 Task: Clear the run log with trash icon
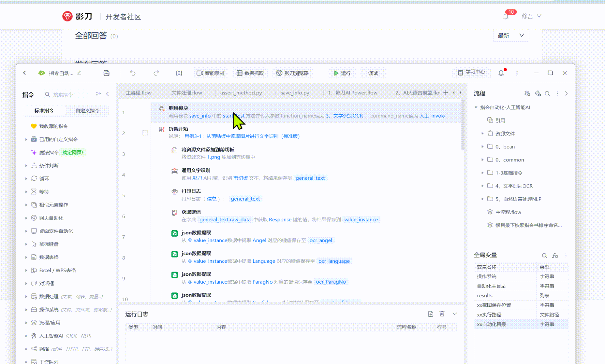point(442,314)
